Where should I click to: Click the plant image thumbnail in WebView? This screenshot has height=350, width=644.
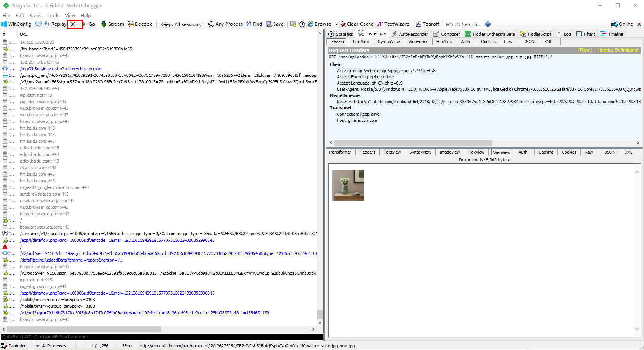(348, 185)
